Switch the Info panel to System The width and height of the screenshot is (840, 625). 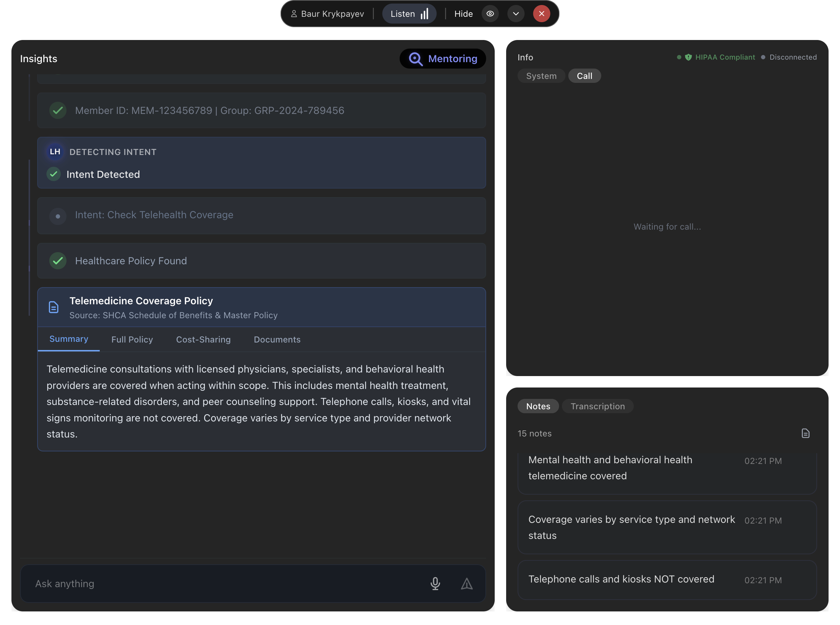click(541, 76)
